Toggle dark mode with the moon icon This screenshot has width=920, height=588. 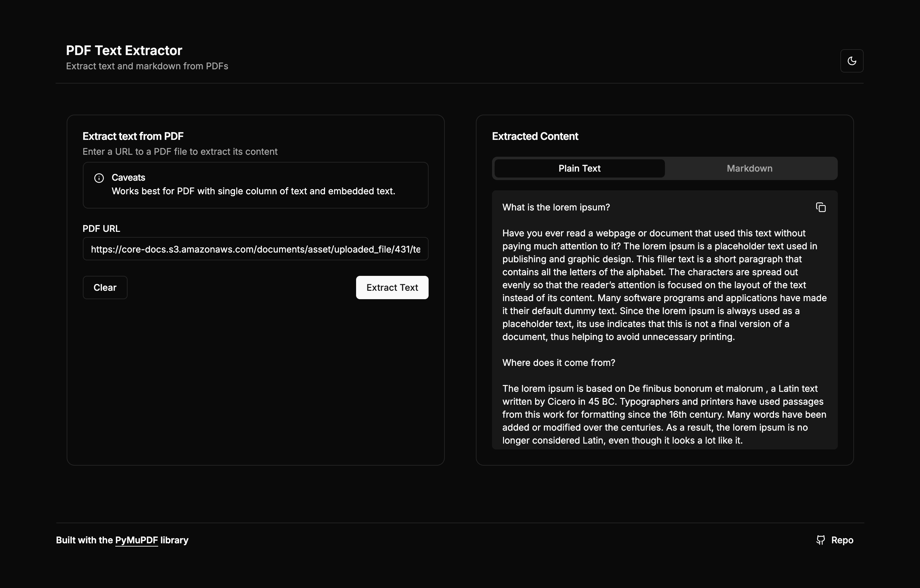point(852,61)
